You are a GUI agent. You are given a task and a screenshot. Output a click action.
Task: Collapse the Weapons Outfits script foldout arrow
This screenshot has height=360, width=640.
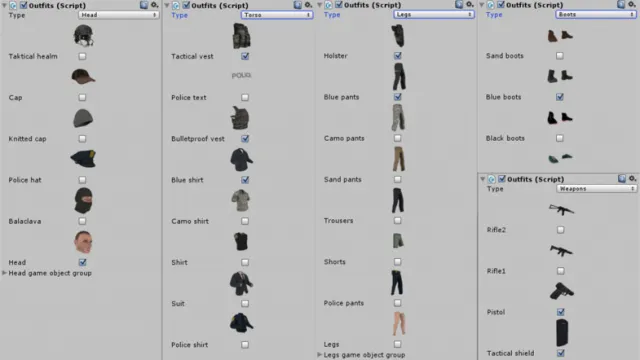[x=483, y=179]
